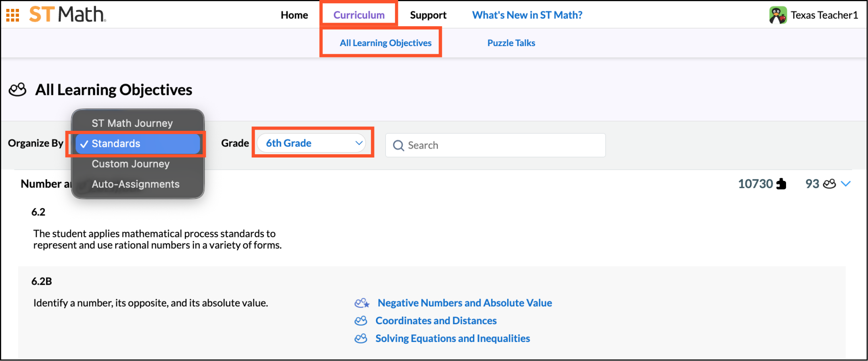Image resolution: width=868 pixels, height=361 pixels.
Task: Click the magnifying glass search icon
Action: tap(398, 145)
